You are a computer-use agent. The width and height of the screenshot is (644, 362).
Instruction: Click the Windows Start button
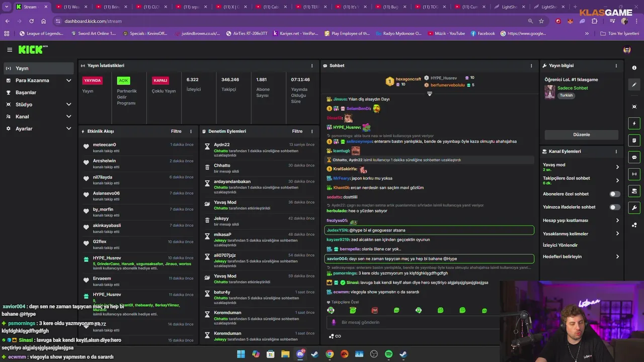pyautogui.click(x=241, y=354)
